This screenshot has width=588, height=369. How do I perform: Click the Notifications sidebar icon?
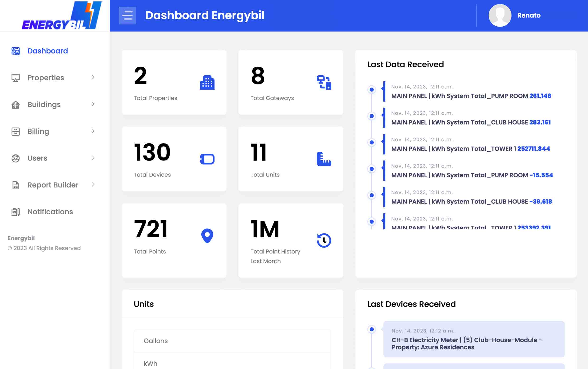(x=16, y=212)
